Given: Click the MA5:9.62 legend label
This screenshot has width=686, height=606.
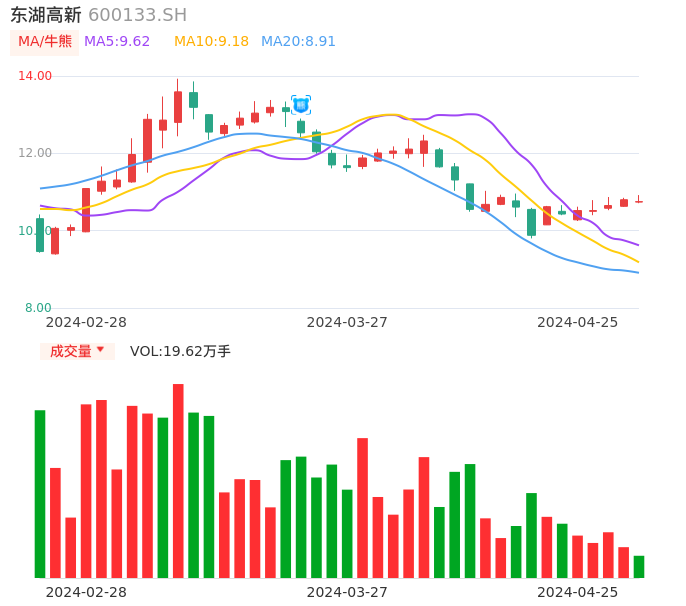Looking at the screenshot, I should pyautogui.click(x=117, y=41).
